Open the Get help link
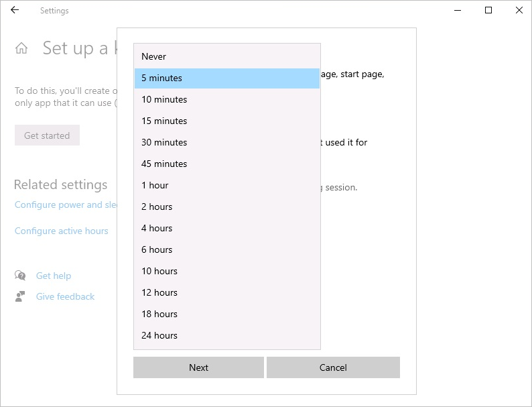This screenshot has width=532, height=407. [54, 276]
